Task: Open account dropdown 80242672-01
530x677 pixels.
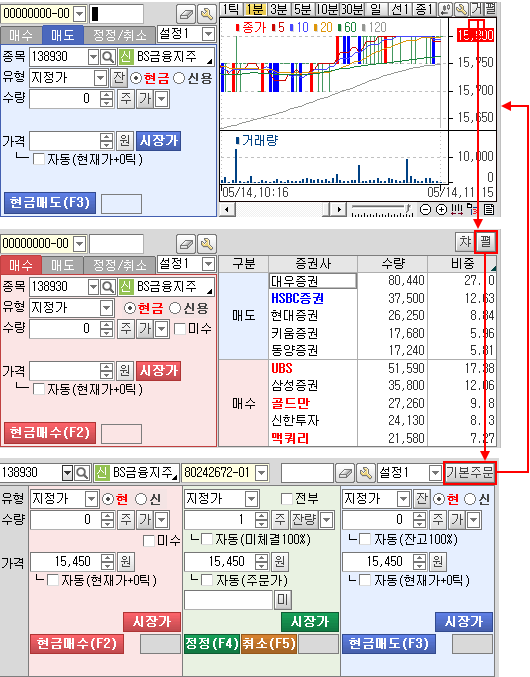Action: click(x=225, y=473)
